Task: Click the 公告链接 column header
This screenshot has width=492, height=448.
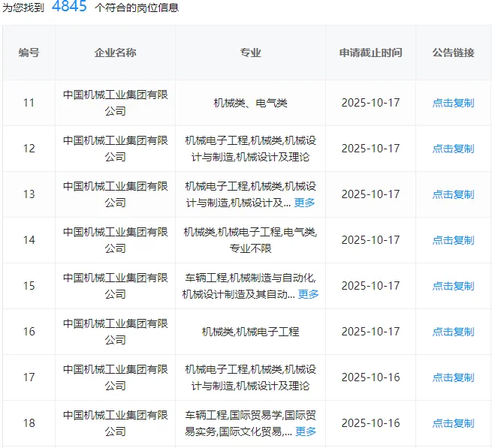Action: tap(453, 53)
